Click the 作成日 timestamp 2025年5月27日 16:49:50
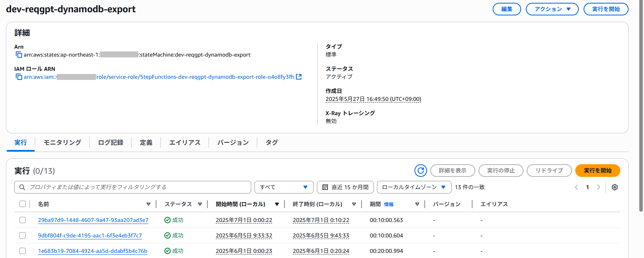 [373, 99]
